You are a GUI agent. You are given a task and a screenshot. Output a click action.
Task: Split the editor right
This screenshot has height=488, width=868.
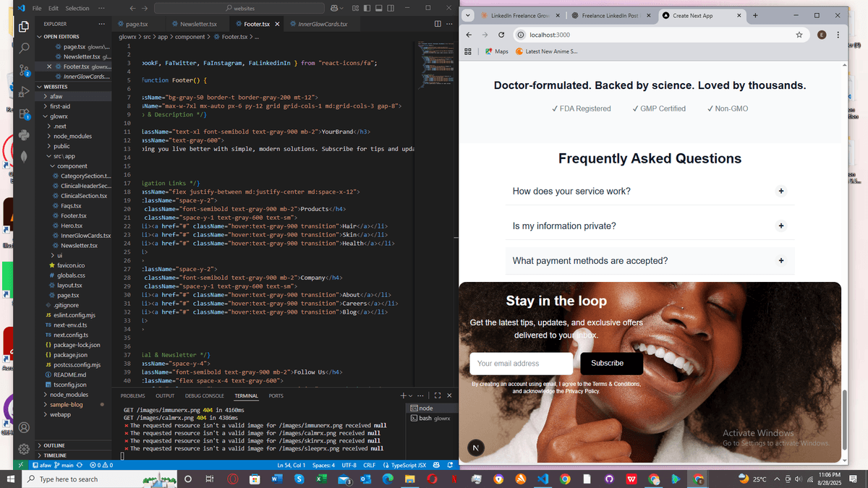point(438,24)
